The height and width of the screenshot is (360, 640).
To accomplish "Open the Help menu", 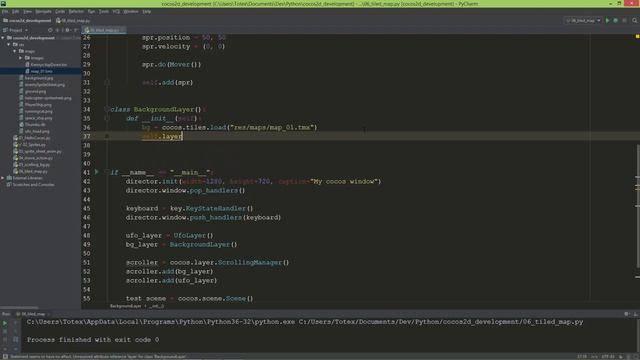I will point(147,11).
